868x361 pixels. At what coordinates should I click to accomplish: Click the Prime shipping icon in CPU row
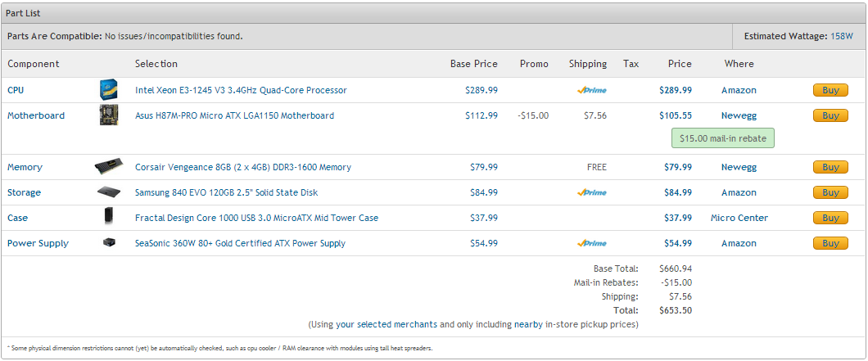click(x=592, y=90)
